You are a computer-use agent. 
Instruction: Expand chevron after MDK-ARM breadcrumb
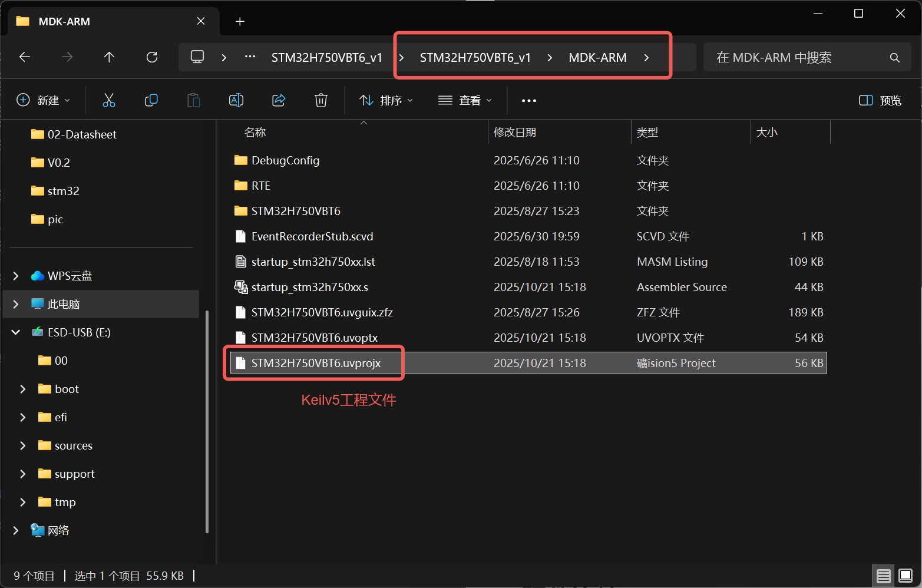pos(646,58)
